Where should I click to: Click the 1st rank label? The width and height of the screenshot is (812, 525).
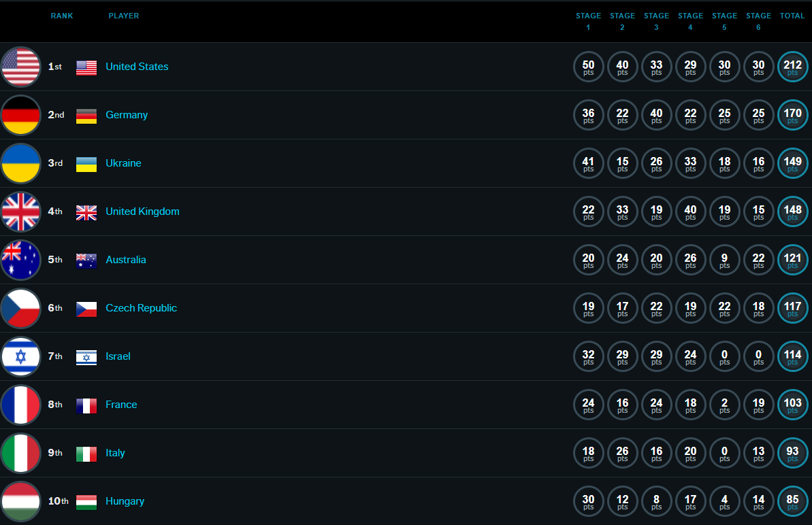tap(55, 67)
